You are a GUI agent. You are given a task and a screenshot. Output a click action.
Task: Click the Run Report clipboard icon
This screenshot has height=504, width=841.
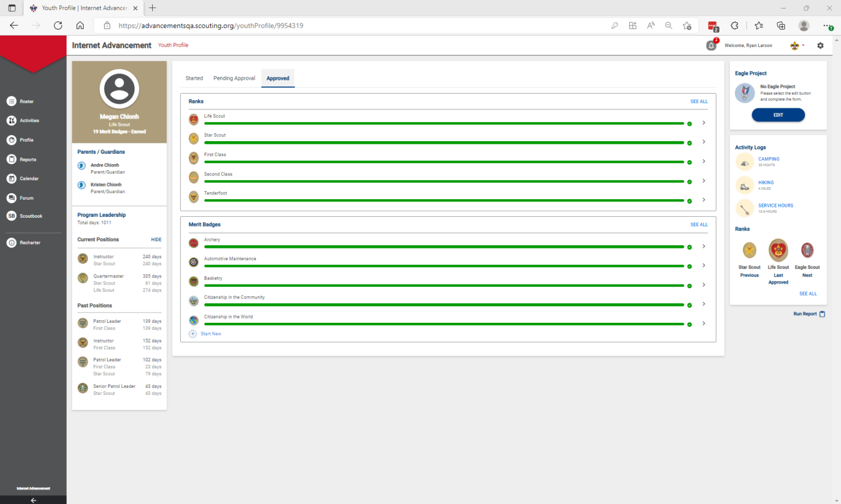pos(822,314)
